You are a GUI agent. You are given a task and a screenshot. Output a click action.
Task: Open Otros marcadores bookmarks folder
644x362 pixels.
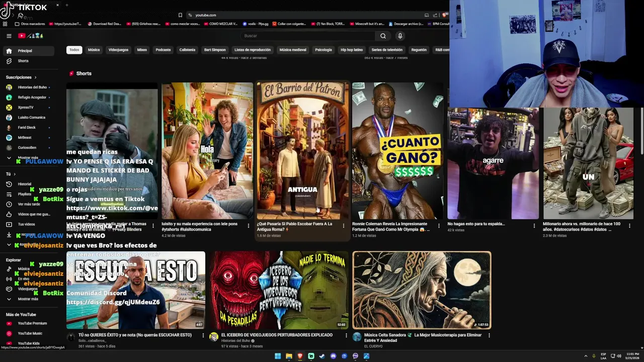pos(30,24)
